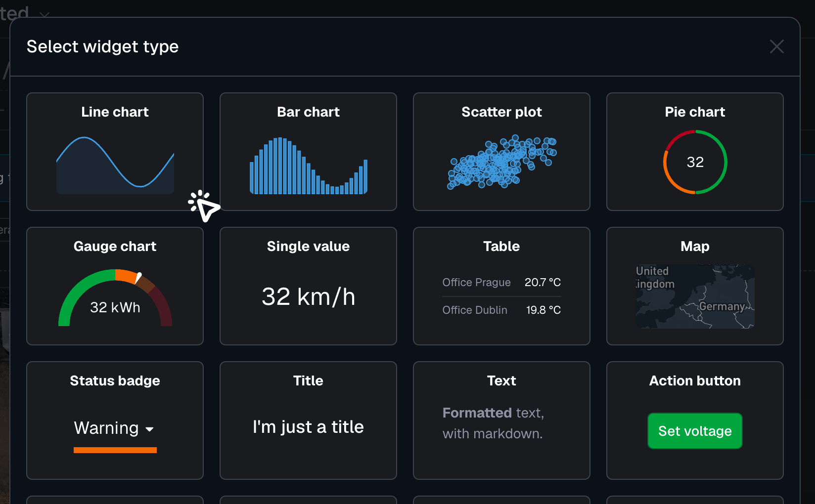Select the Action button widget
The height and width of the screenshot is (504, 815).
click(x=695, y=420)
